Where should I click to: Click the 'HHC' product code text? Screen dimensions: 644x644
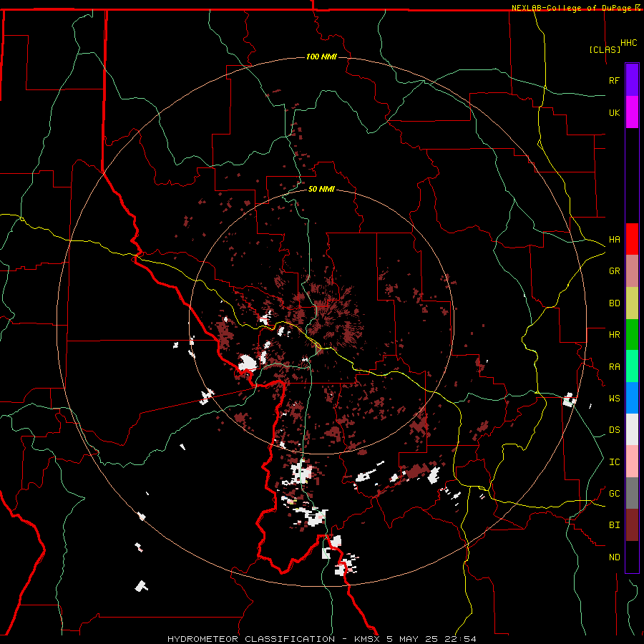(x=629, y=43)
